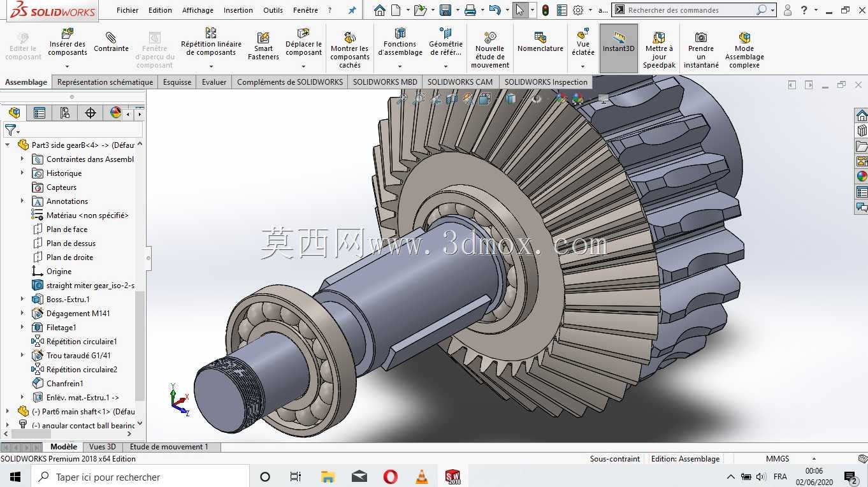Expand the Annotations node
Image resolution: width=868 pixels, height=487 pixels.
22,201
